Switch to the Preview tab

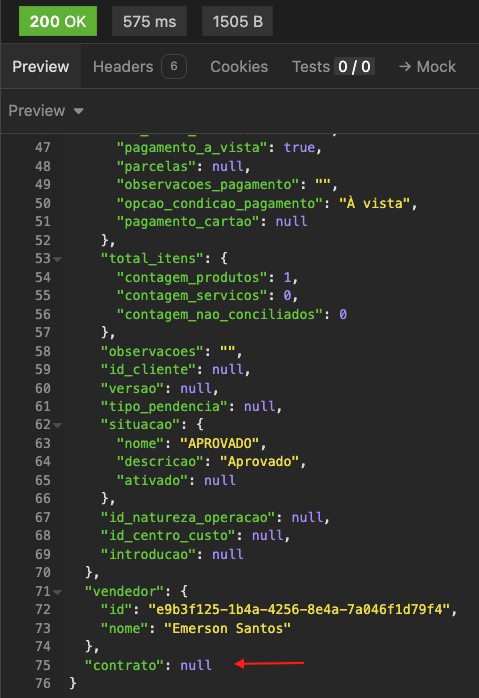pos(41,67)
